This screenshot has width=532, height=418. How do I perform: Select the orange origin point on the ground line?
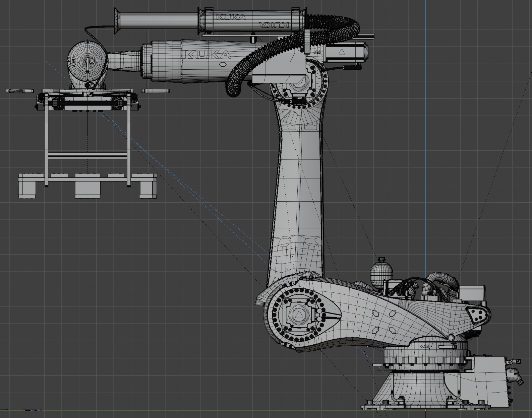tap(426, 410)
